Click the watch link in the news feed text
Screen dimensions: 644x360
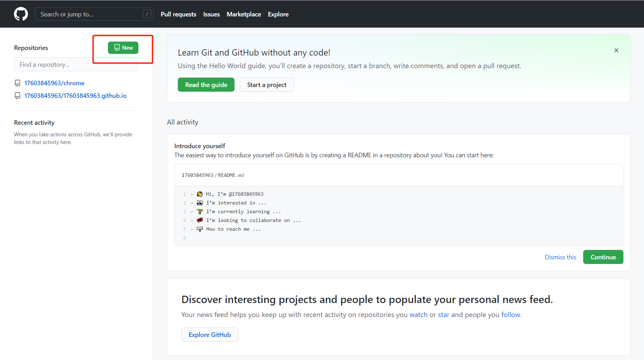pos(418,314)
